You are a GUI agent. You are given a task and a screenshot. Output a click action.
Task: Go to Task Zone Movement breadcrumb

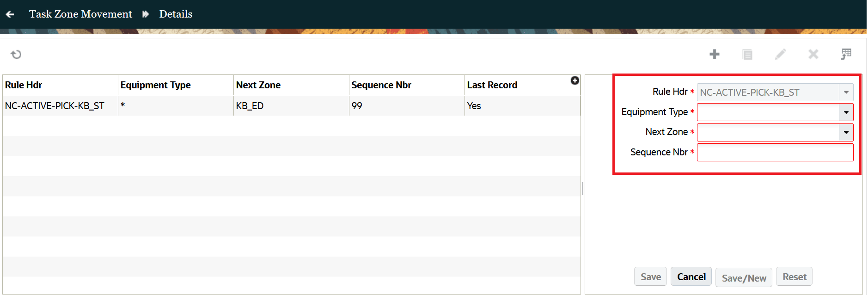point(80,14)
